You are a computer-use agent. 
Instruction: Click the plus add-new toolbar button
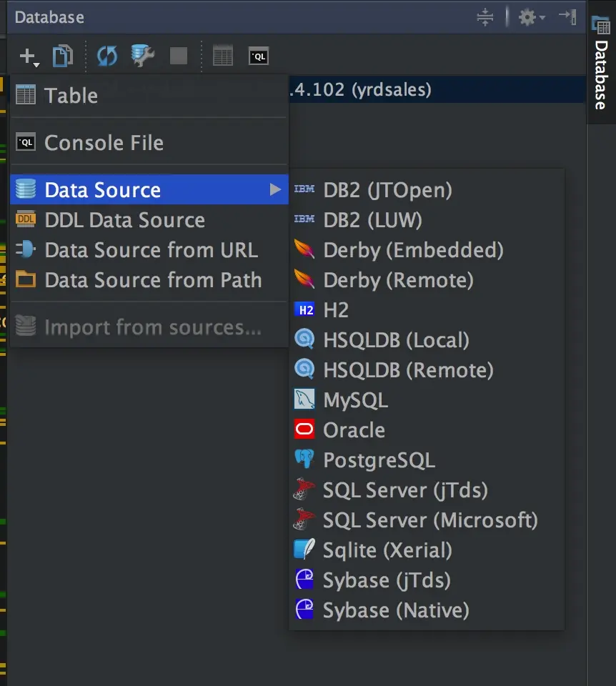tap(29, 56)
